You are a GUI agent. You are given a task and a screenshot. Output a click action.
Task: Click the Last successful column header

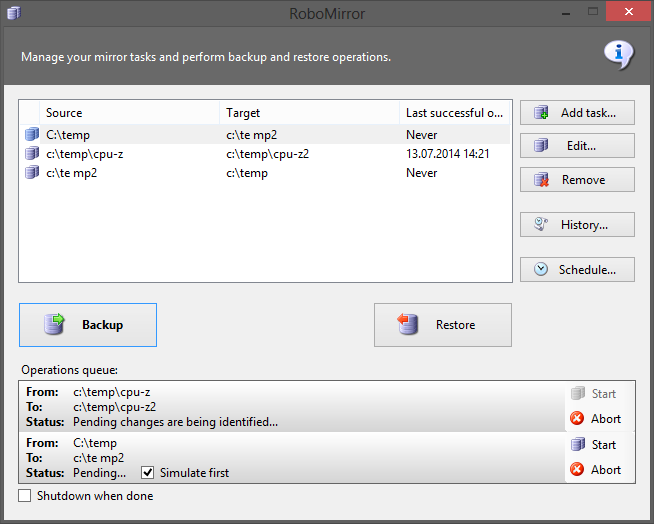(x=455, y=113)
